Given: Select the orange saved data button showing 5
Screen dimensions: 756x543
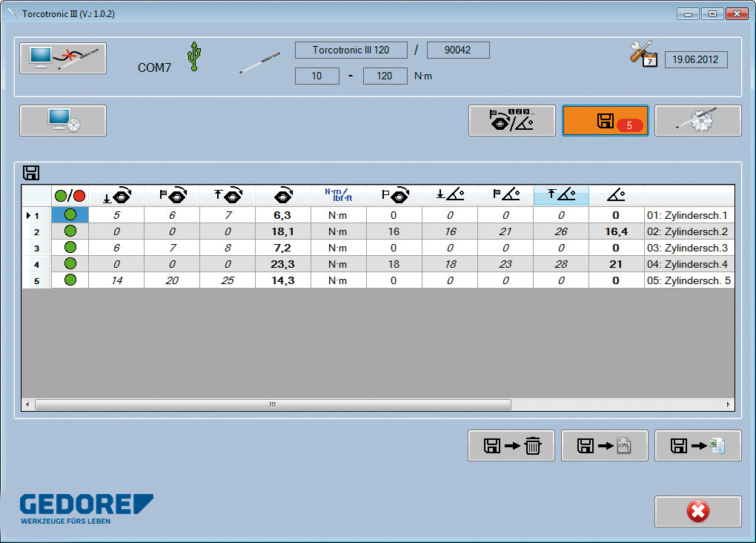Looking at the screenshot, I should pos(605,121).
